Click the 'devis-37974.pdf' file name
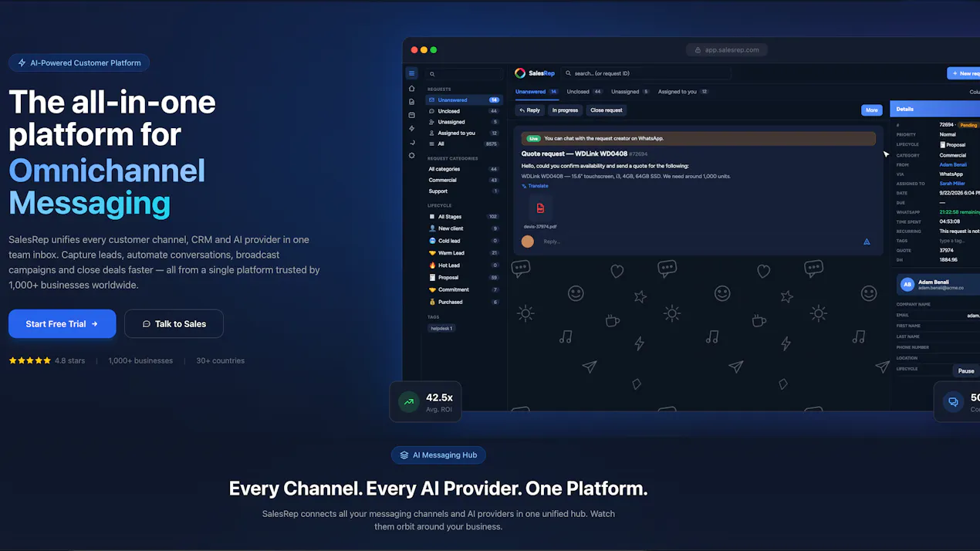The height and width of the screenshot is (551, 980). click(x=540, y=227)
